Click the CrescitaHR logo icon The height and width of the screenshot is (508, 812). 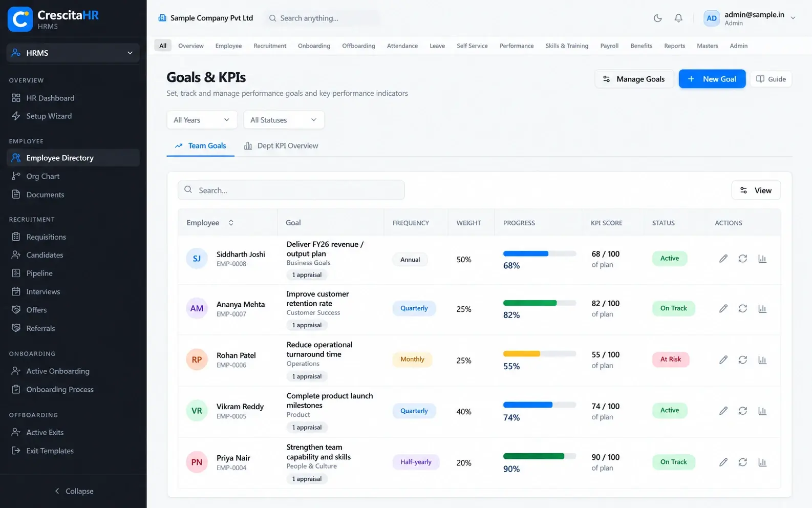(20, 19)
